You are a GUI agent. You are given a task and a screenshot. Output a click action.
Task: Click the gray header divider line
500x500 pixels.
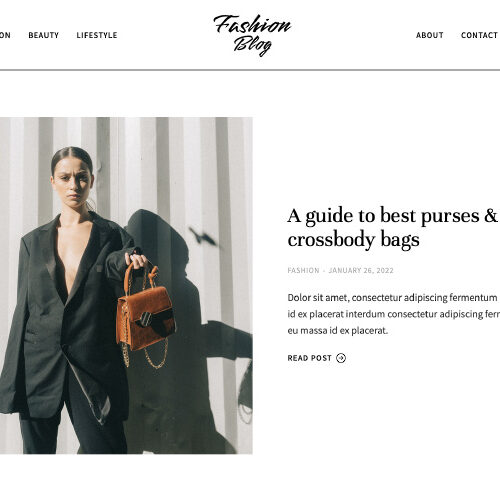pyautogui.click(x=250, y=70)
